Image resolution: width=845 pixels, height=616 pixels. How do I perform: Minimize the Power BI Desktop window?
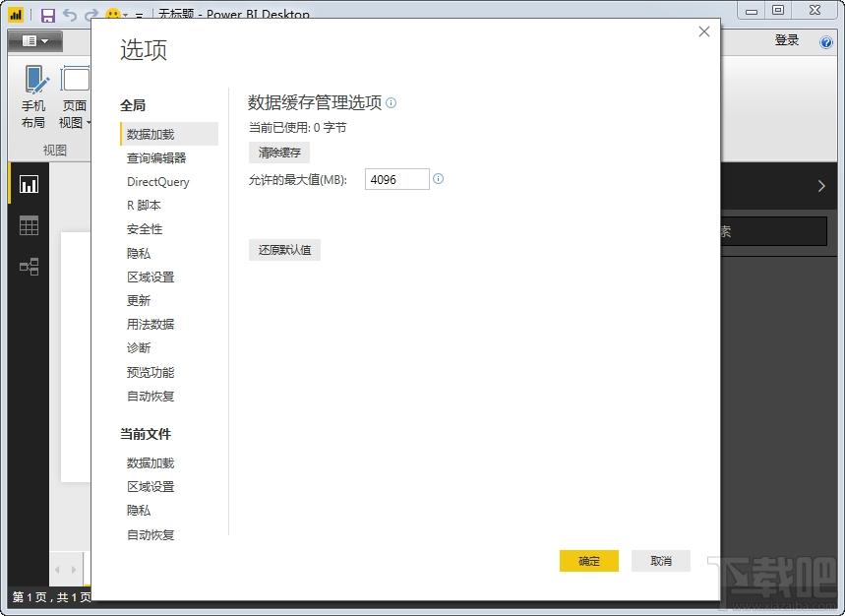(752, 11)
